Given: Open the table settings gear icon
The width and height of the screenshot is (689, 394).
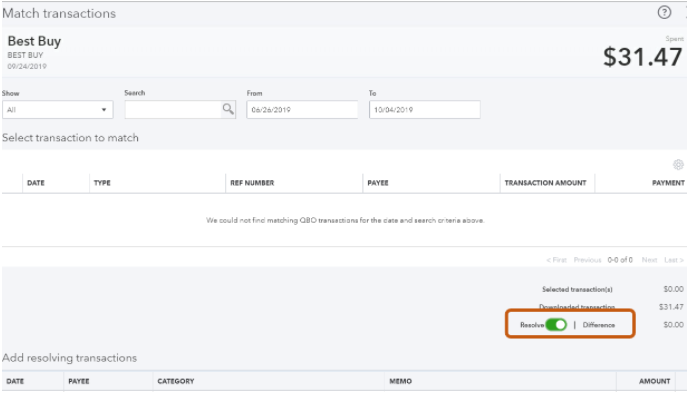Looking at the screenshot, I should 678,165.
